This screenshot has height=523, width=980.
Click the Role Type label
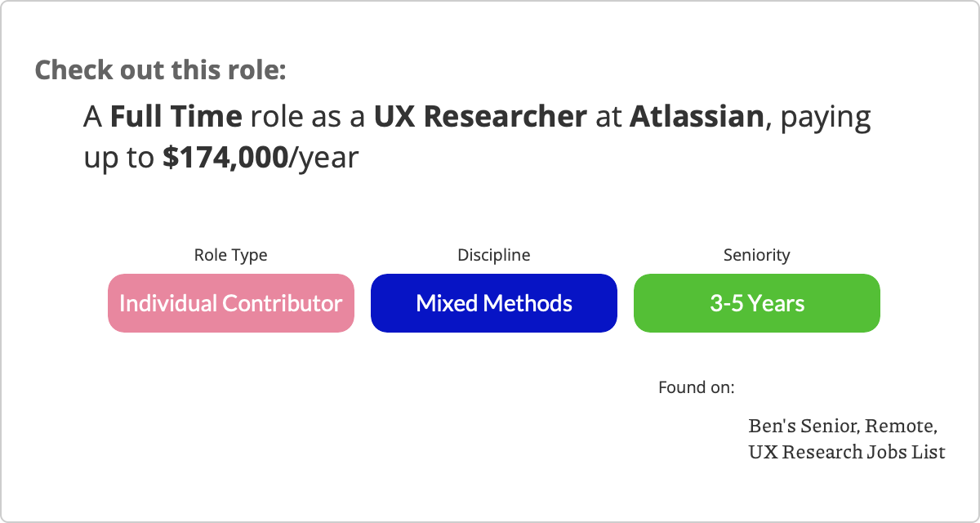[230, 255]
